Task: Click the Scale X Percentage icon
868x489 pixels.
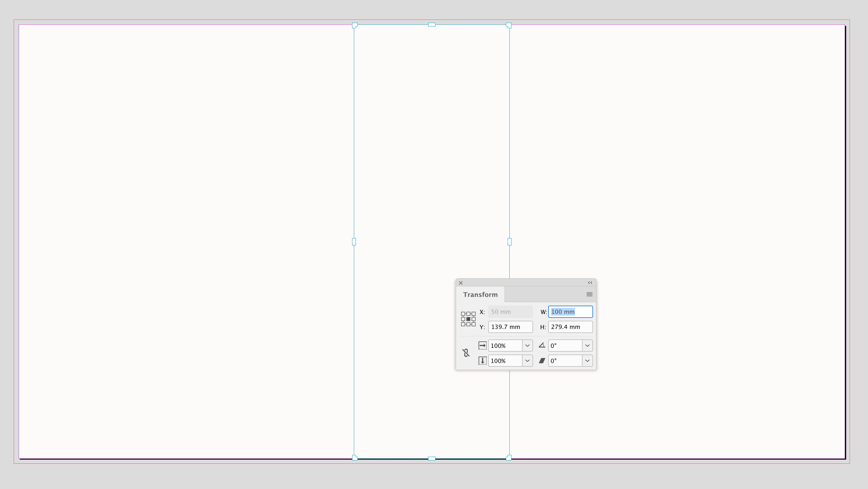Action: point(483,346)
